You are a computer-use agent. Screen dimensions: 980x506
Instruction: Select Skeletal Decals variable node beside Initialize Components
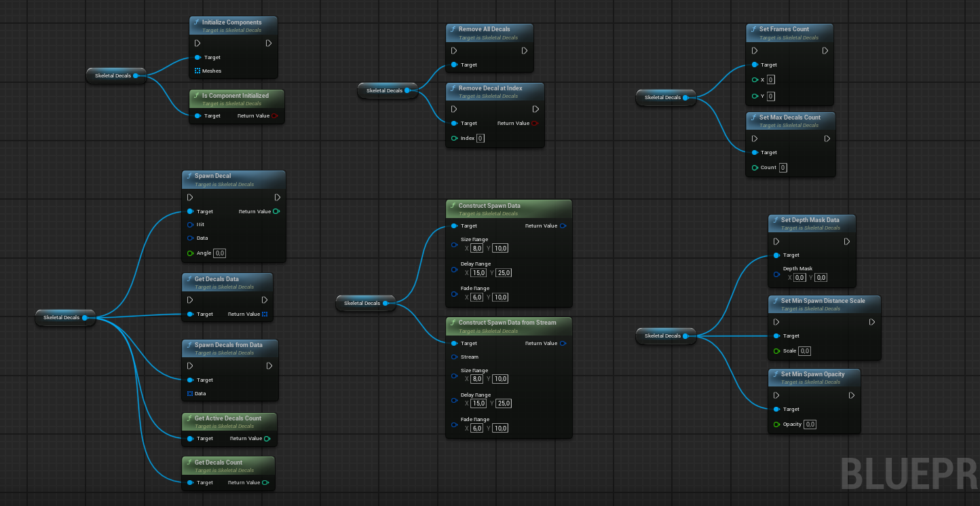click(x=117, y=75)
